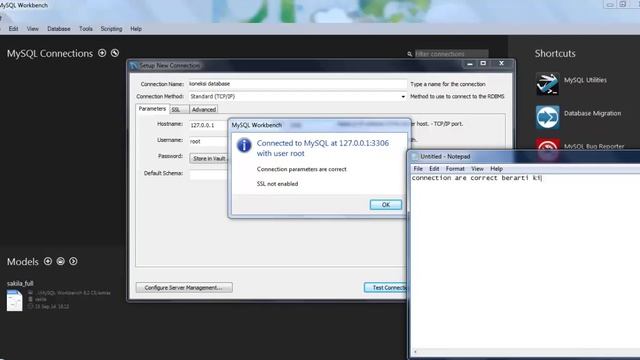Open Notepad View menu
This screenshot has height=360, width=640.
point(477,169)
